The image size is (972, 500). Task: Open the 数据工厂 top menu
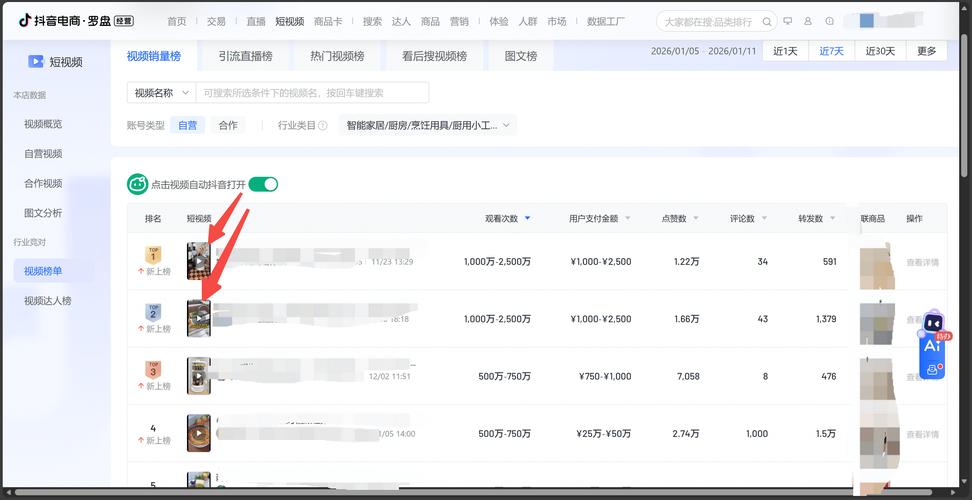click(x=606, y=22)
